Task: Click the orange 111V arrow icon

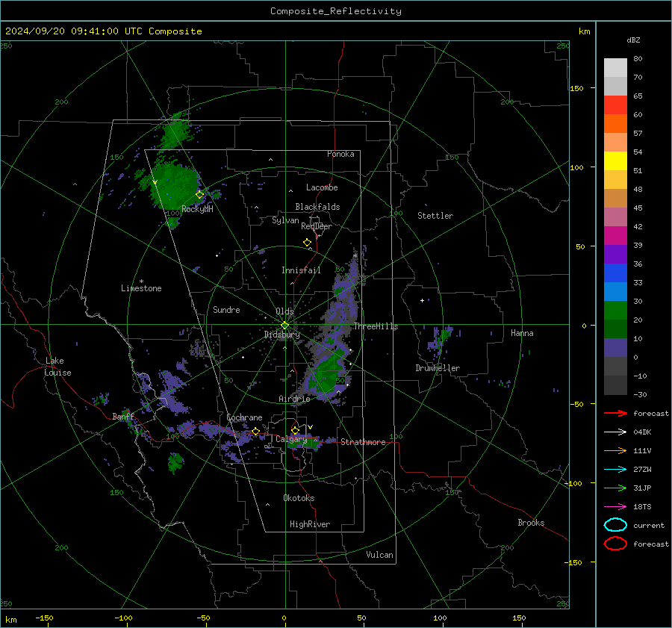Action: (x=615, y=450)
